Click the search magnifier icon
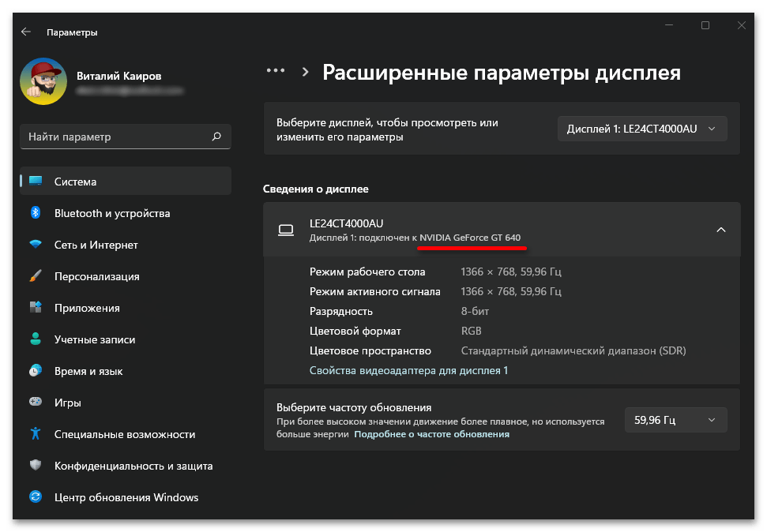Screen dimensions: 767x532 coord(216,137)
